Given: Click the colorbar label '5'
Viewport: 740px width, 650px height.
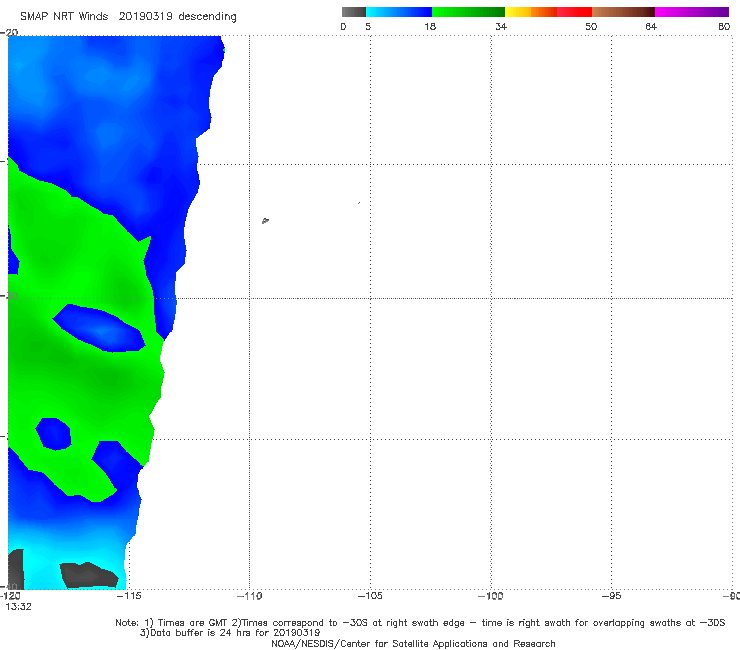Looking at the screenshot, I should [368, 26].
